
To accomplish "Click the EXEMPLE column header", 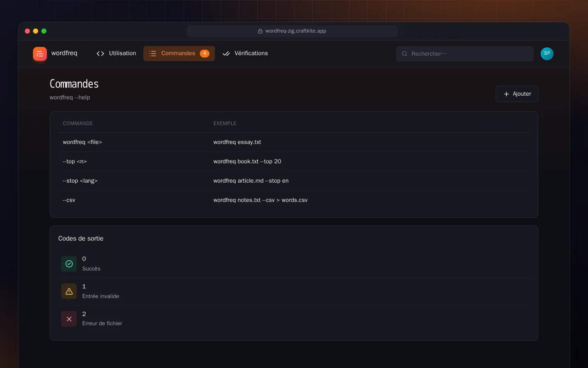I will point(225,123).
